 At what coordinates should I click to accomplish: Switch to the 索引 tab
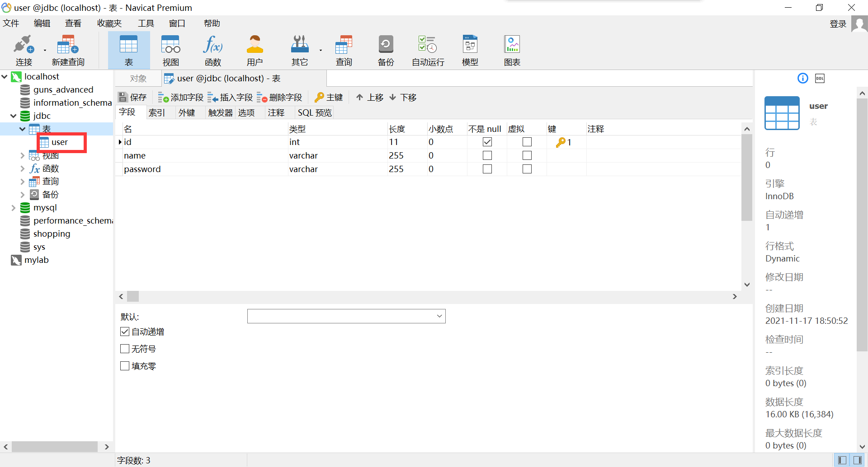(x=157, y=112)
